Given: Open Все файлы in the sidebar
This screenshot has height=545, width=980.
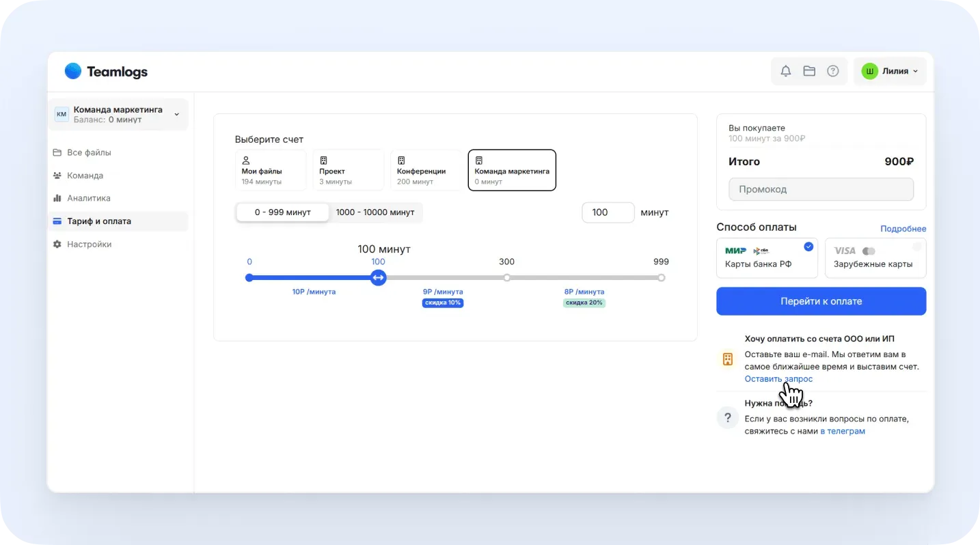Looking at the screenshot, I should click(x=118, y=152).
